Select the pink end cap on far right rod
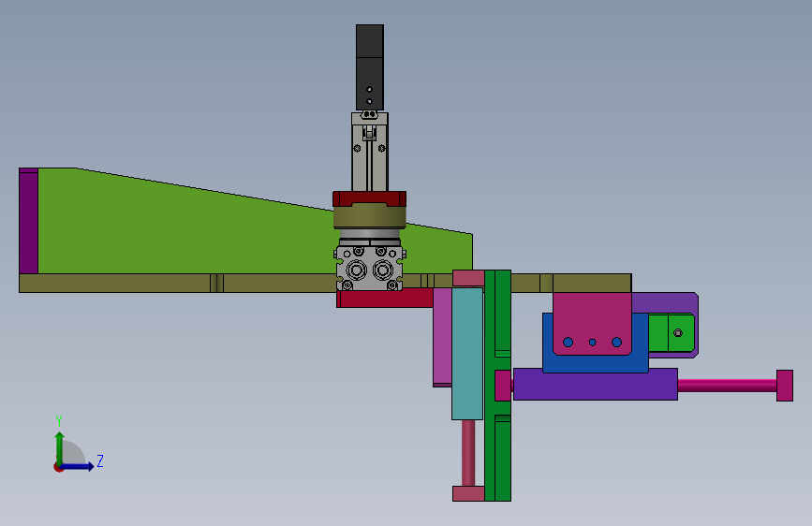This screenshot has height=526, width=812. [785, 386]
